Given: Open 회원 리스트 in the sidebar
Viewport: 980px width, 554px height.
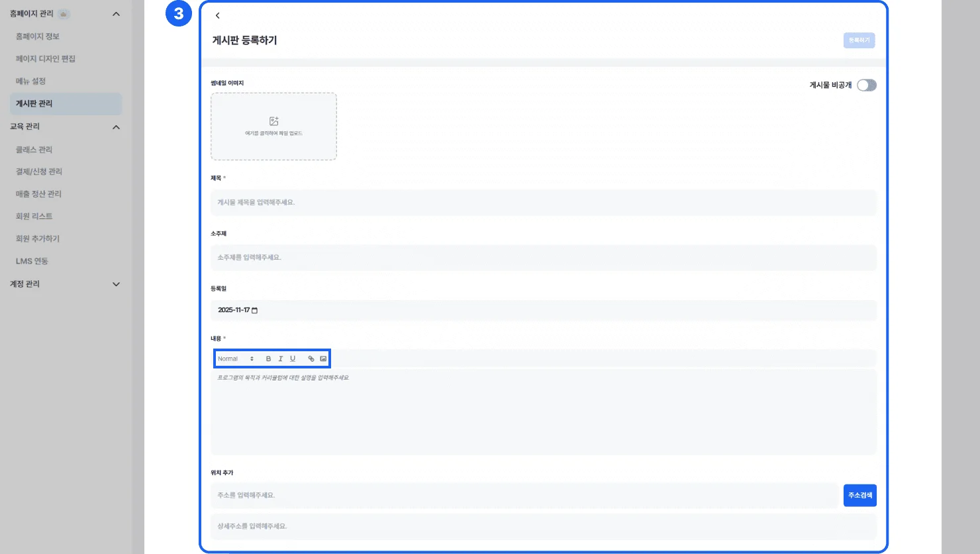Looking at the screenshot, I should pyautogui.click(x=34, y=216).
